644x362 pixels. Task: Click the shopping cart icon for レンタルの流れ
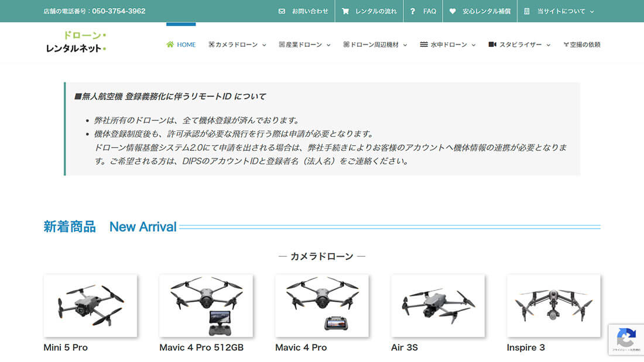pyautogui.click(x=345, y=11)
